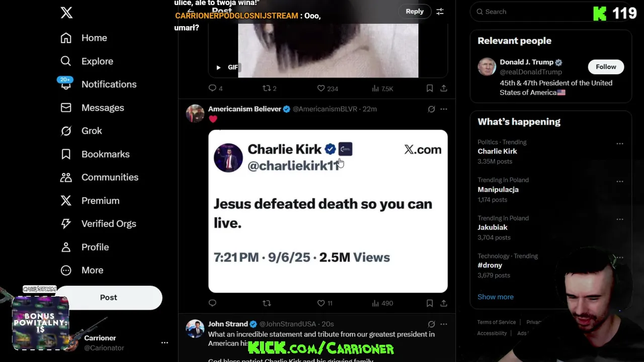Viewport: 644px width, 362px height.
Task: Expand account menu next to Carrioner
Action: [165, 342]
